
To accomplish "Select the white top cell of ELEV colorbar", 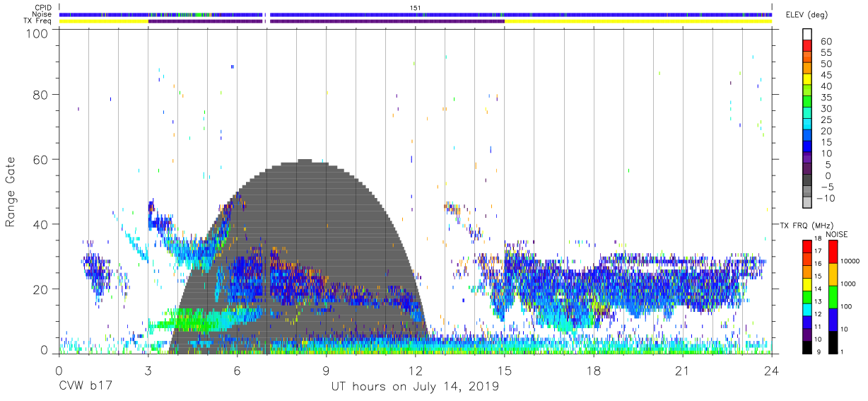I will 808,34.
